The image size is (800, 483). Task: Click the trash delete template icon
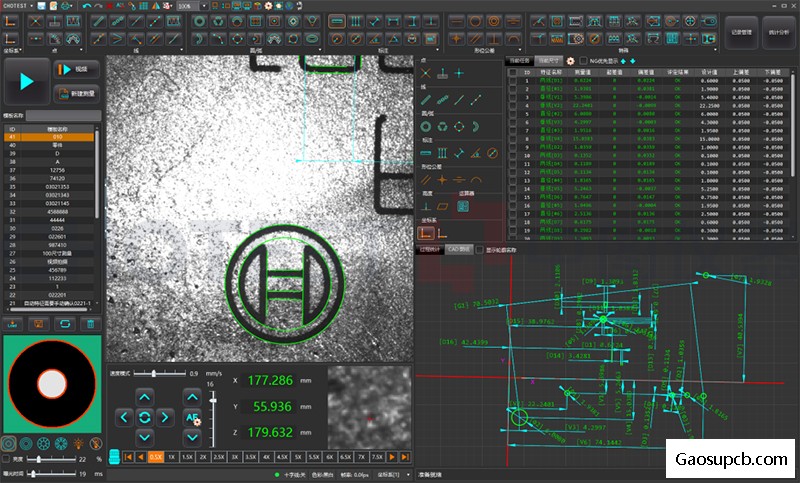pyautogui.click(x=90, y=324)
